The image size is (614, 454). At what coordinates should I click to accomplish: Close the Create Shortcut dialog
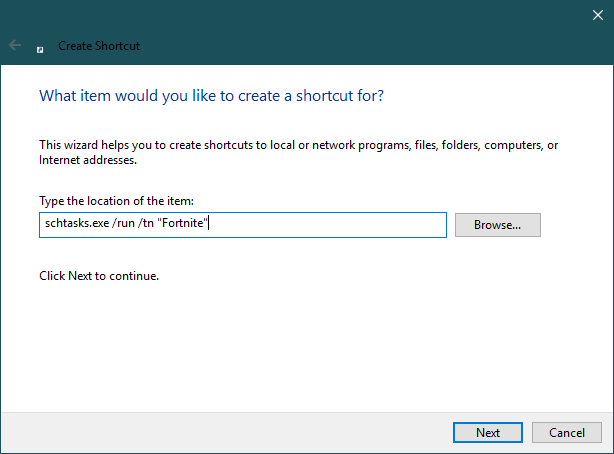click(x=598, y=15)
